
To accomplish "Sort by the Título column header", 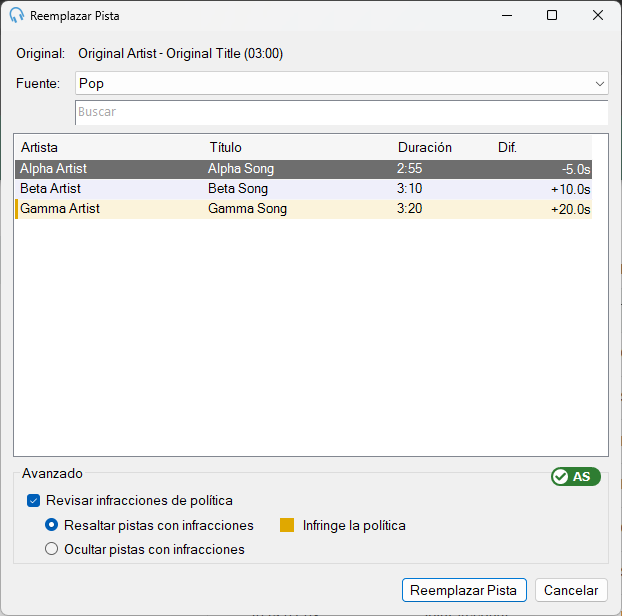I will click(225, 148).
